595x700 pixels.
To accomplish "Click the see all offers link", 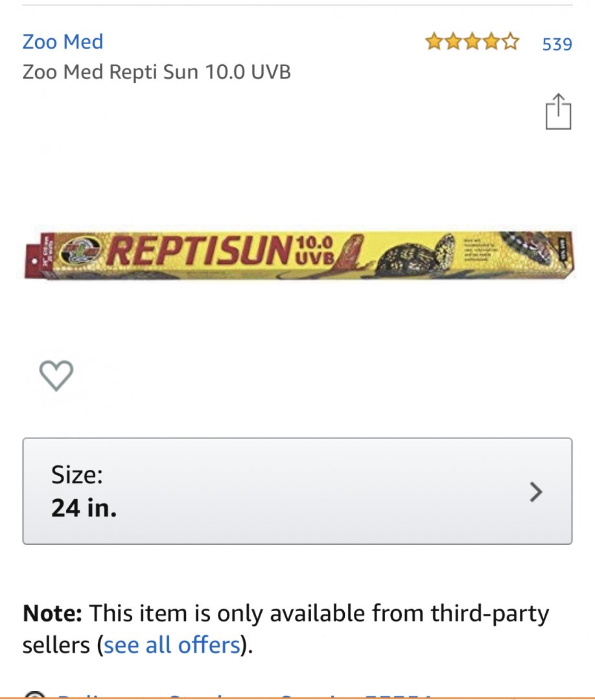I will coord(172,645).
